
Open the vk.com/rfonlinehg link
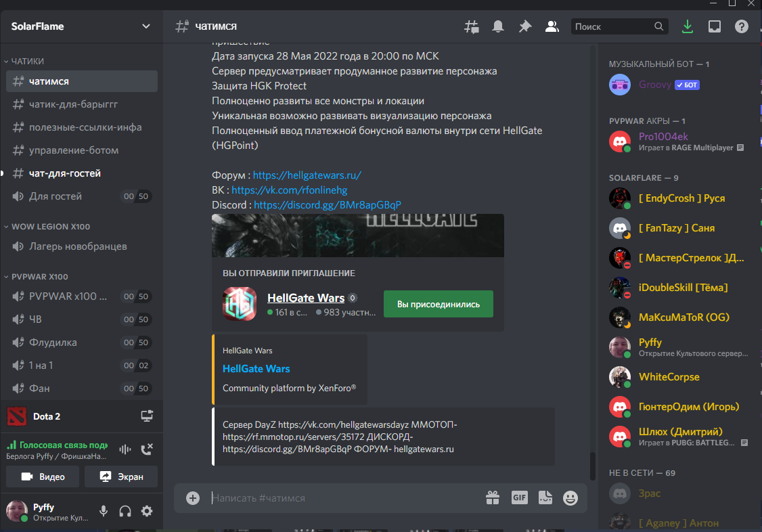coord(289,190)
